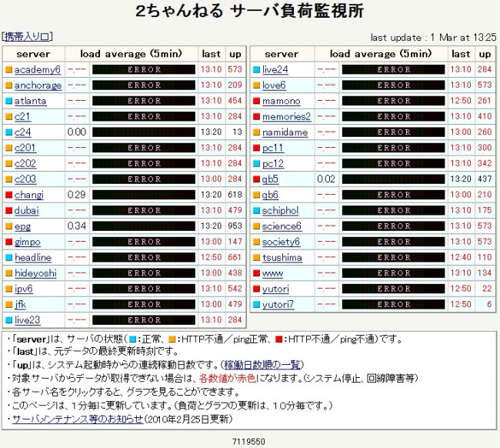Click the 0.02 load value for qb5

326,179
